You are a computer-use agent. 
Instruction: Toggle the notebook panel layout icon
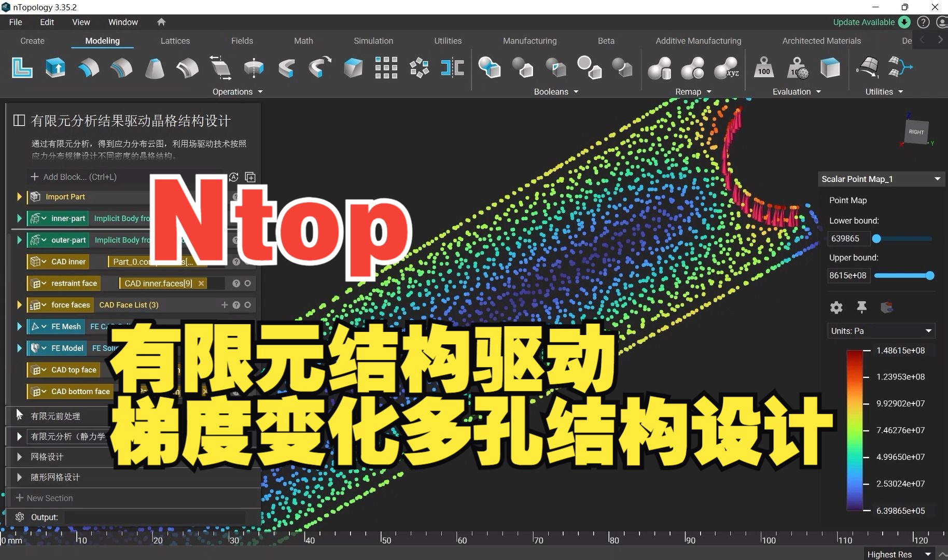tap(19, 121)
